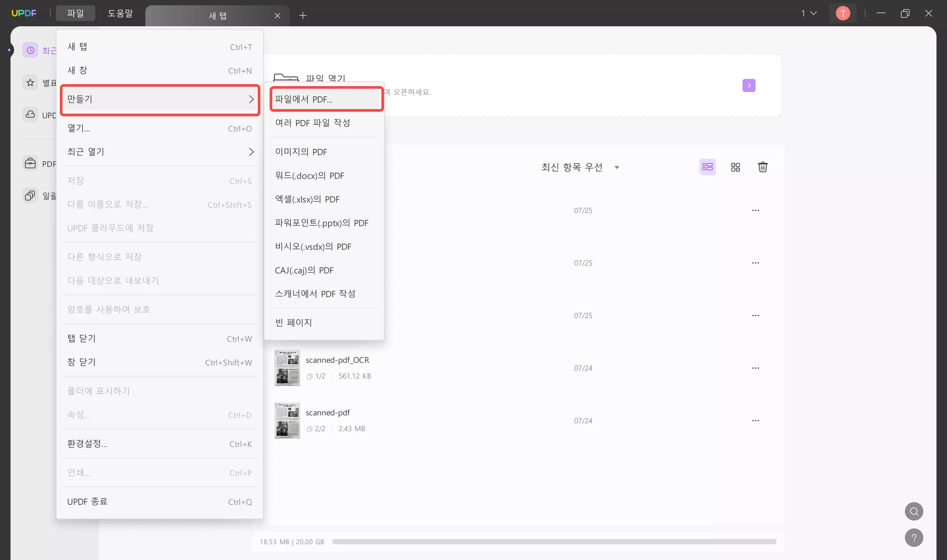The height and width of the screenshot is (560, 947).
Task: Click the 561.12 KB file size
Action: click(355, 376)
